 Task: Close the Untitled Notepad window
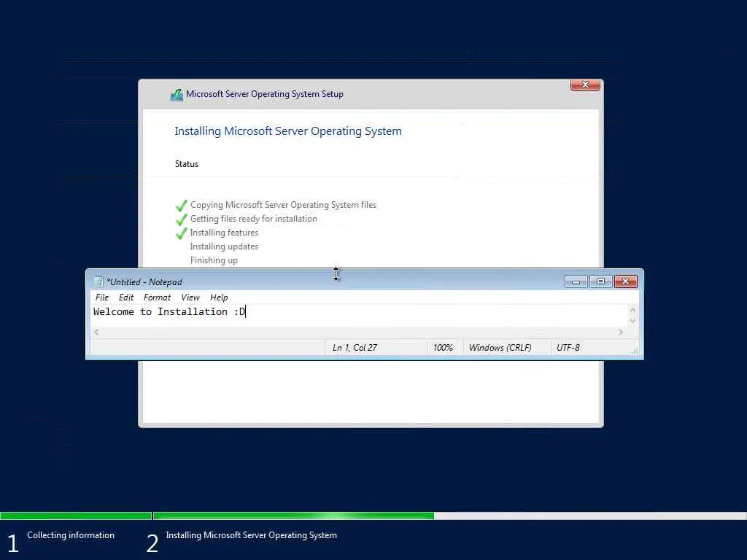625,281
